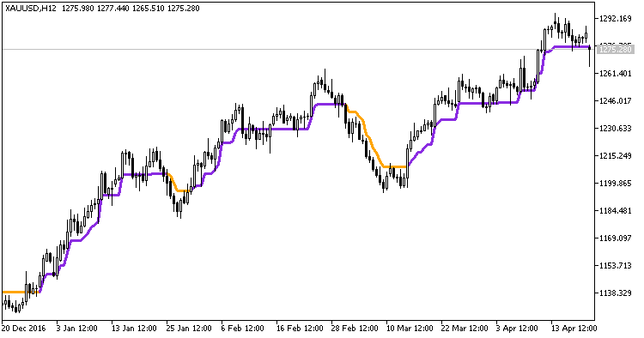Click the 22 Mar 12:00 date label

pyautogui.click(x=465, y=329)
